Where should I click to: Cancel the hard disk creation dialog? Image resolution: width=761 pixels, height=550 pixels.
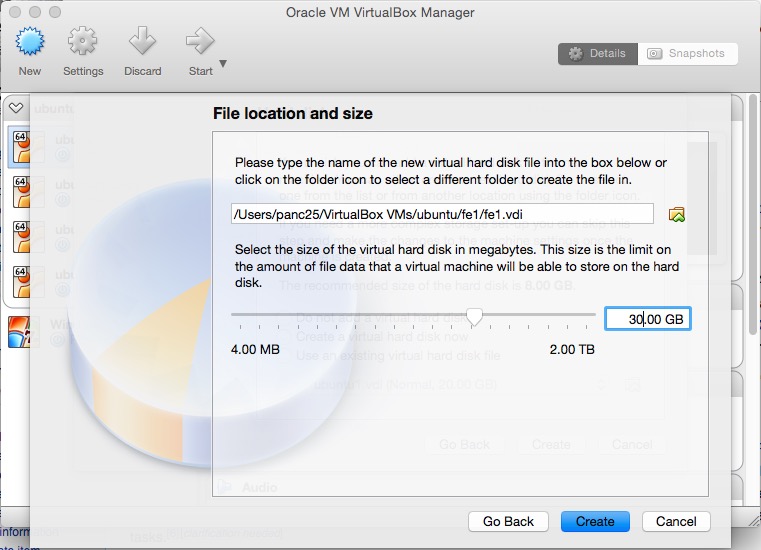click(676, 521)
